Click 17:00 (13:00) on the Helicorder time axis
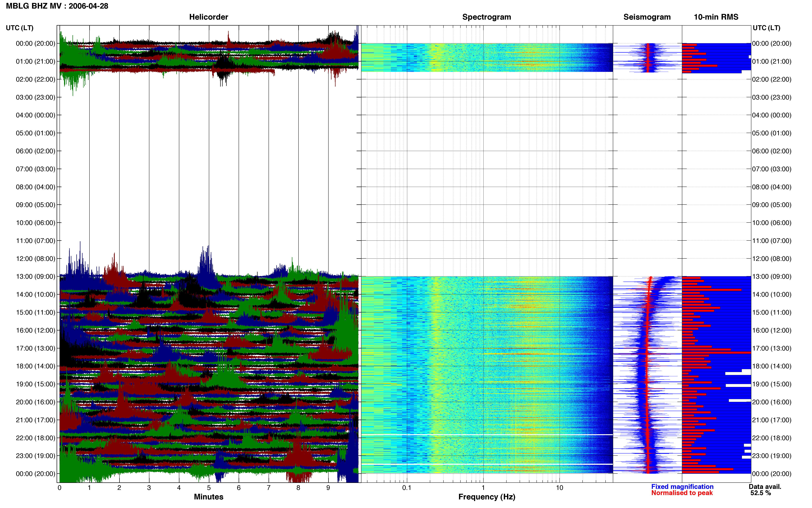This screenshot has width=812, height=508. tap(36, 348)
